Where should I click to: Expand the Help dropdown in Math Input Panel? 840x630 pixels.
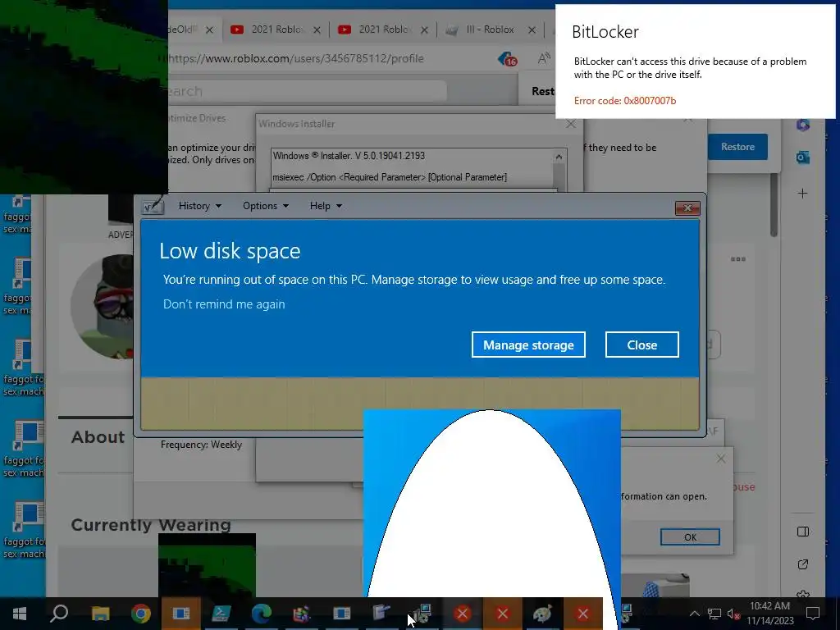pyautogui.click(x=325, y=206)
